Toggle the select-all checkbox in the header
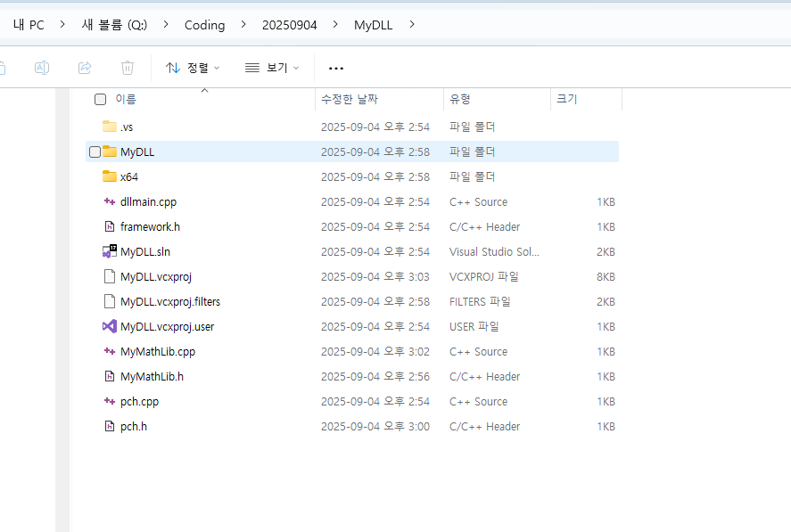 (x=100, y=100)
